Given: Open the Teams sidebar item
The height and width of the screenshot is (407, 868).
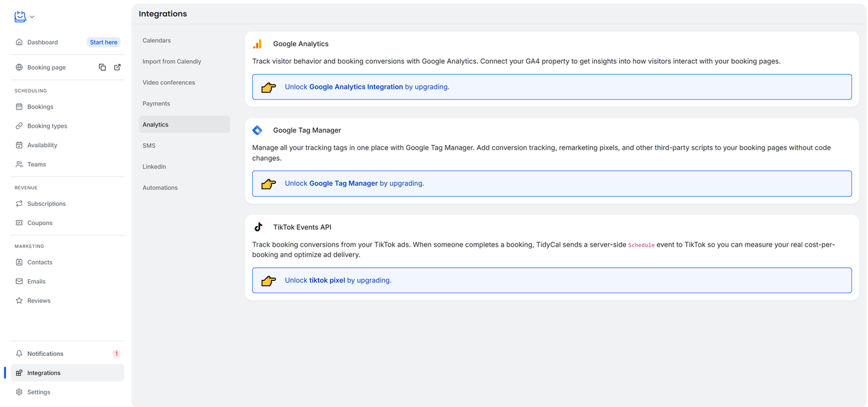Looking at the screenshot, I should click(x=68, y=164).
